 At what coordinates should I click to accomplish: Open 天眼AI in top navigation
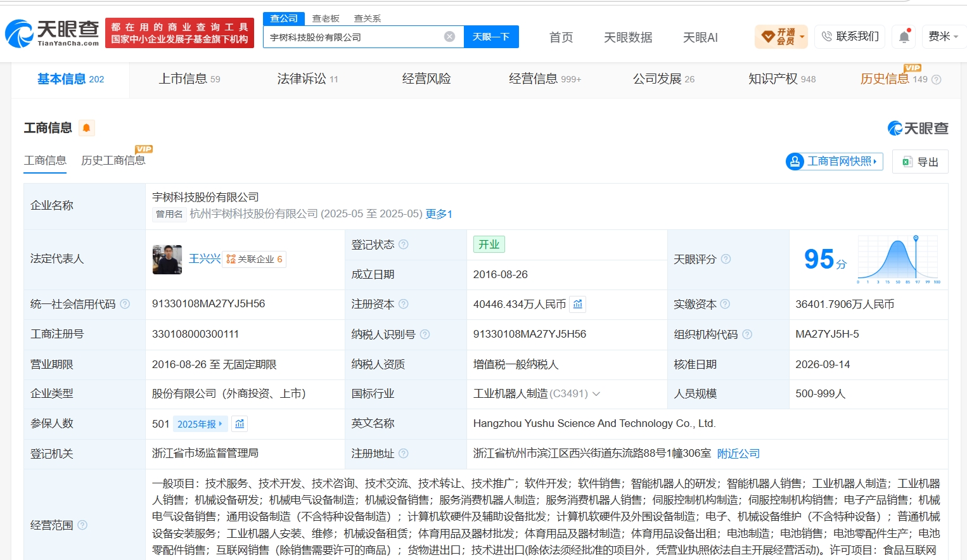700,37
